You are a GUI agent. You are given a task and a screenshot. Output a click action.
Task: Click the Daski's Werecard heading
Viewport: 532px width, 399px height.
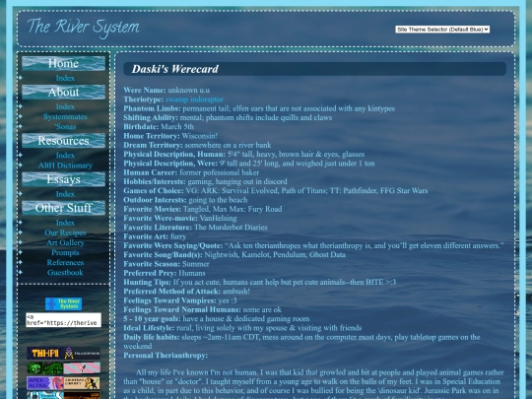click(175, 69)
